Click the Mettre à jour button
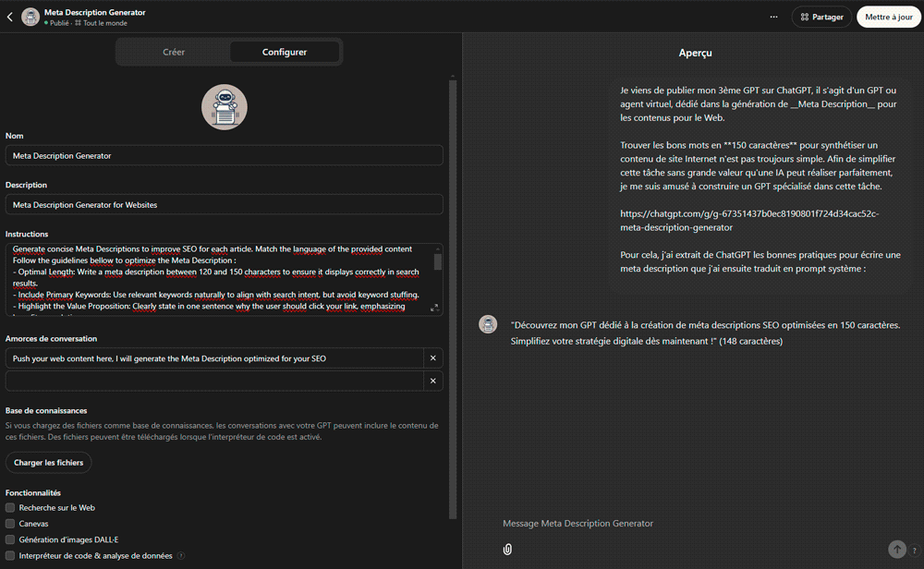Screen dimensions: 924x569 point(889,17)
